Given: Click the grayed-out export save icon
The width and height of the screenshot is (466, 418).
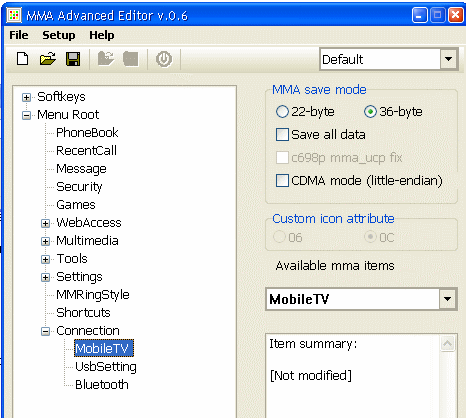Looking at the screenshot, I should pyautogui.click(x=131, y=59).
